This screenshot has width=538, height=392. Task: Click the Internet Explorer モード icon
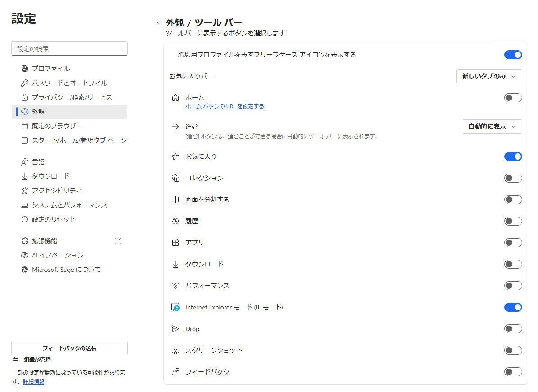pos(176,308)
